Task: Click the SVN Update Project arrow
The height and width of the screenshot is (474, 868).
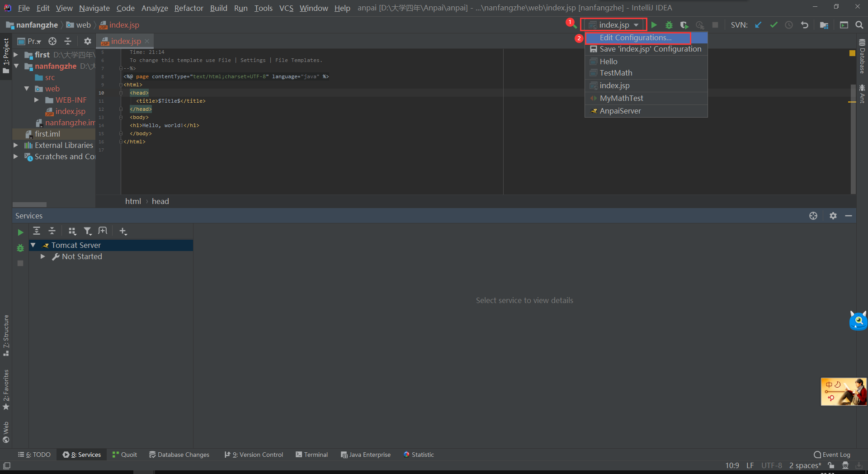Action: point(759,25)
